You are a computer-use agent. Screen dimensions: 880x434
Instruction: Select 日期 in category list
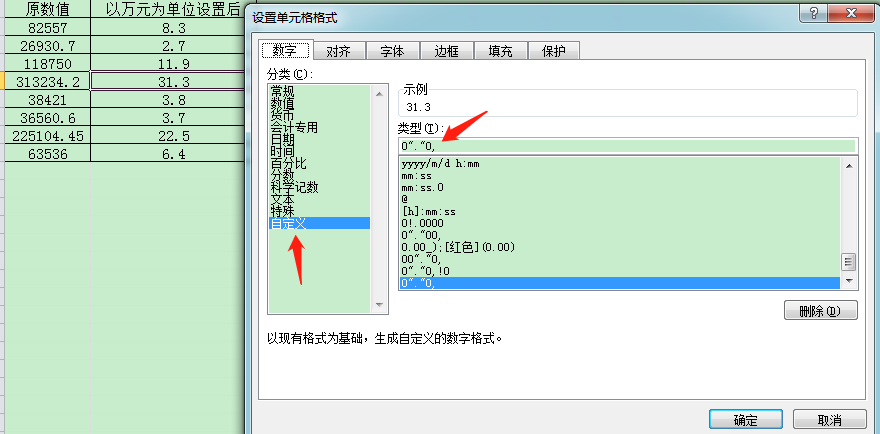pos(319,139)
